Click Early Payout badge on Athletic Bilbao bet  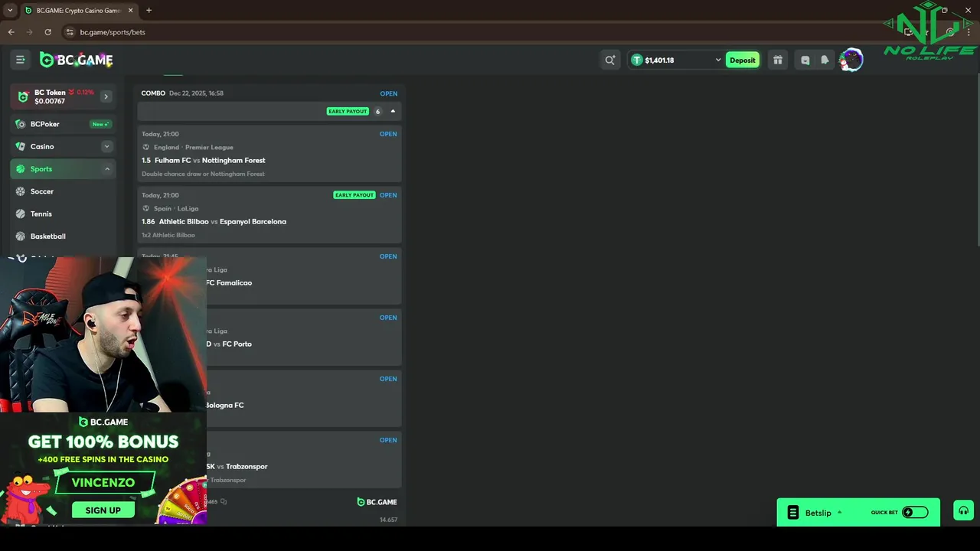coord(354,195)
